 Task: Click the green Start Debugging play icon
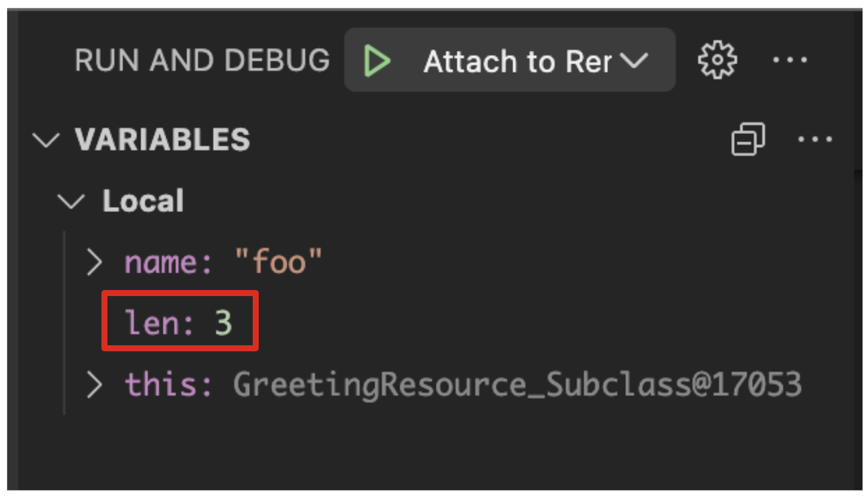click(x=377, y=61)
